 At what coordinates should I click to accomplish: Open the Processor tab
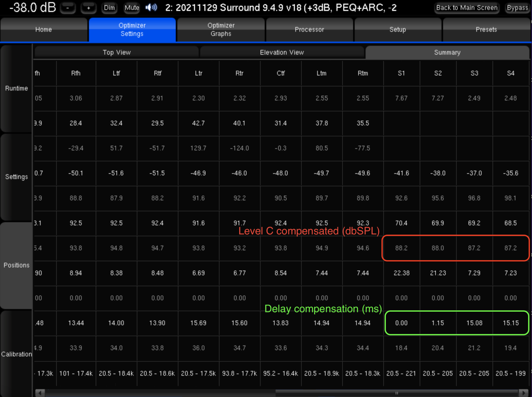pos(310,29)
